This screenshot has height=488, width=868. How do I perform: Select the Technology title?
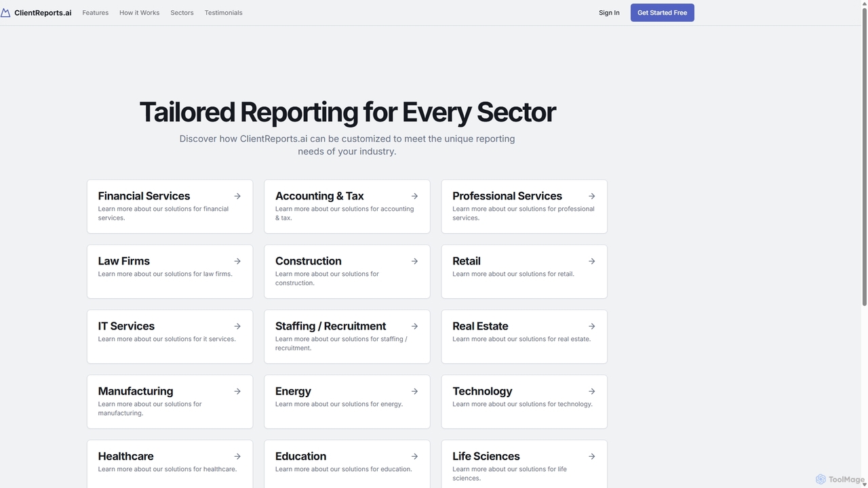pyautogui.click(x=482, y=391)
